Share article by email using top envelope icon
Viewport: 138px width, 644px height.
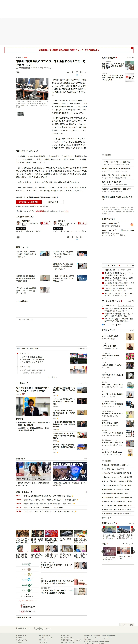(68, 72)
